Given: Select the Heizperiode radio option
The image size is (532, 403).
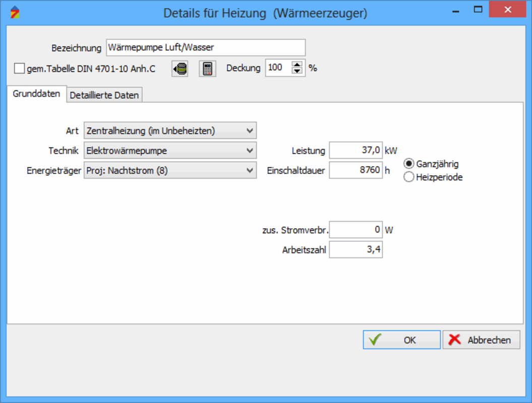Looking at the screenshot, I should (409, 177).
